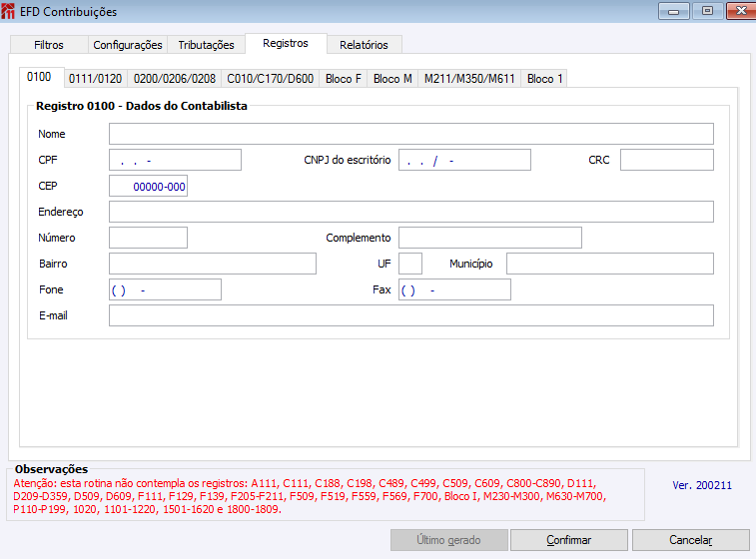Open the Bloco 1 sub-tab

point(544,79)
